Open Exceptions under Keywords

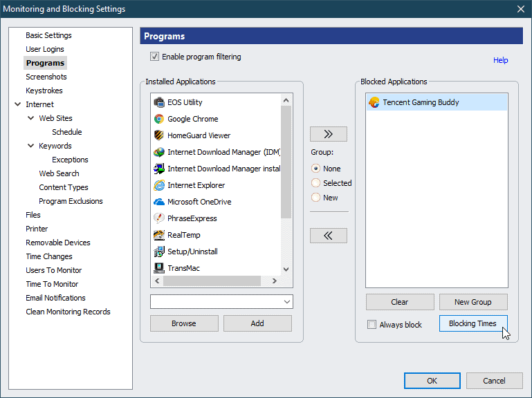70,160
